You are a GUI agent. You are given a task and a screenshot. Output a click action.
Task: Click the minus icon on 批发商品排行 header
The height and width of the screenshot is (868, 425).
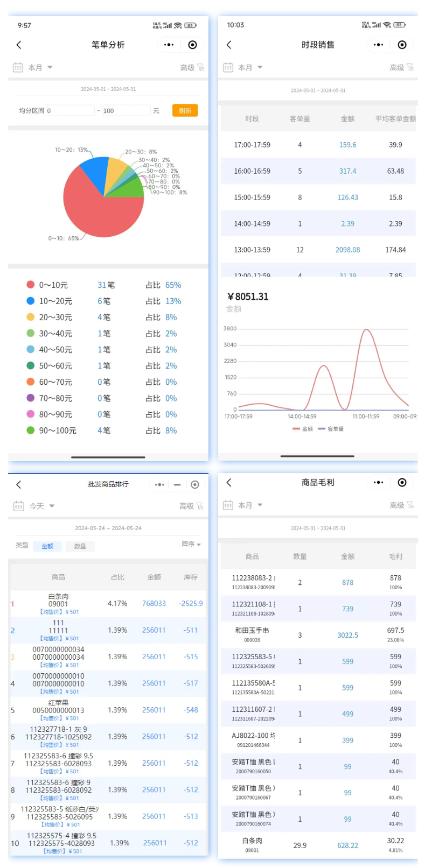click(x=177, y=484)
